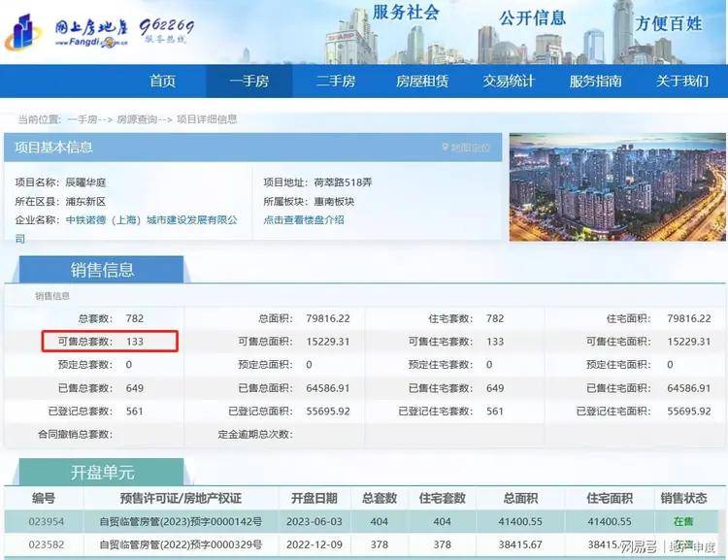This screenshot has height=560, width=728.
Task: Select the 销售信息 section tab
Action: (102, 270)
